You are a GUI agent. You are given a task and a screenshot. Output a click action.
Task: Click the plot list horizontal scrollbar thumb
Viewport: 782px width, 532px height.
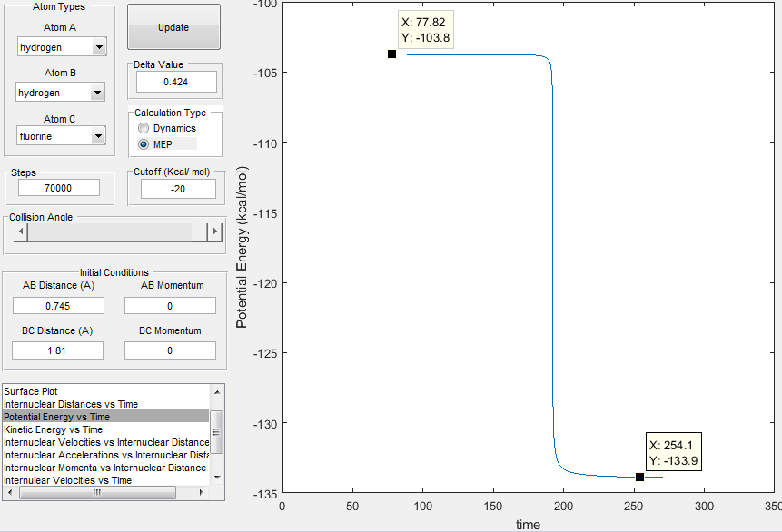pos(97,493)
